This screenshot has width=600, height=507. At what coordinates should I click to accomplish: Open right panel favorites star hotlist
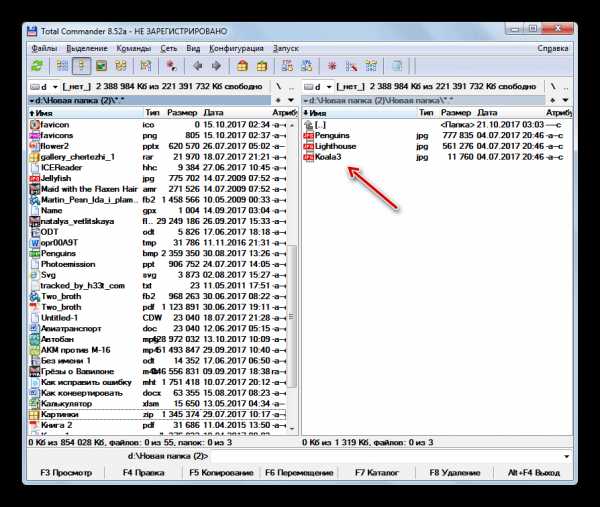click(x=553, y=100)
